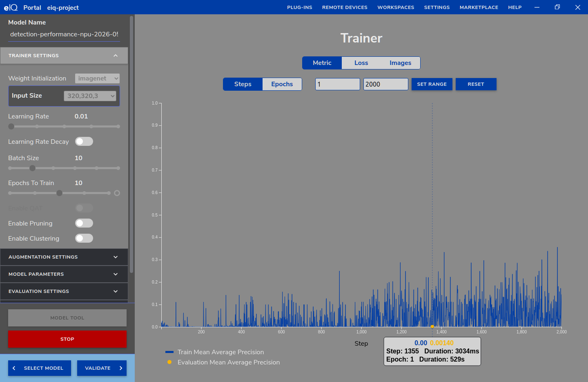Toggle the Enable Clustering switch
588x382 pixels.
pyautogui.click(x=84, y=238)
